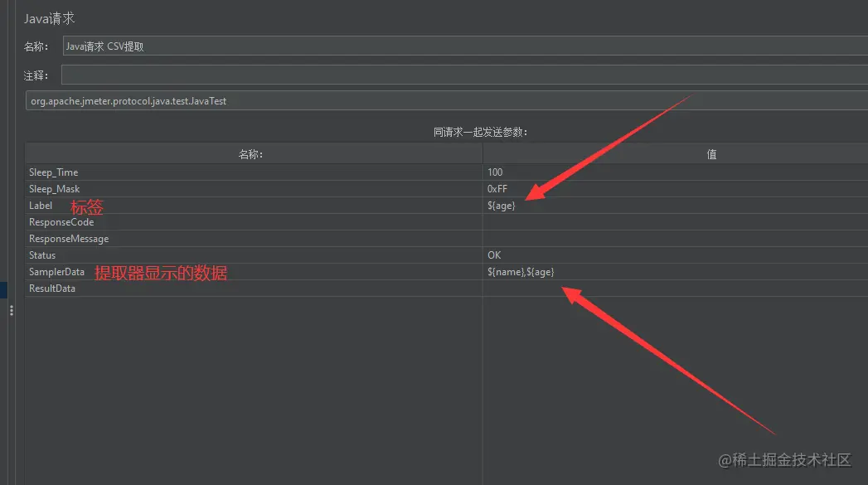Click the empty ResponseMessage value cell
Screen dimensions: 868x485
(x=676, y=239)
